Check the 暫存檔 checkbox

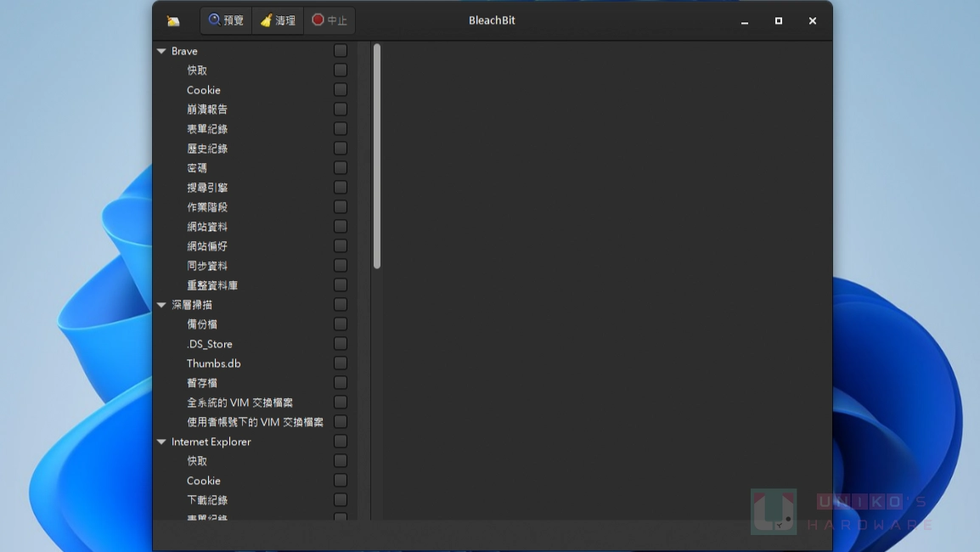tap(341, 383)
